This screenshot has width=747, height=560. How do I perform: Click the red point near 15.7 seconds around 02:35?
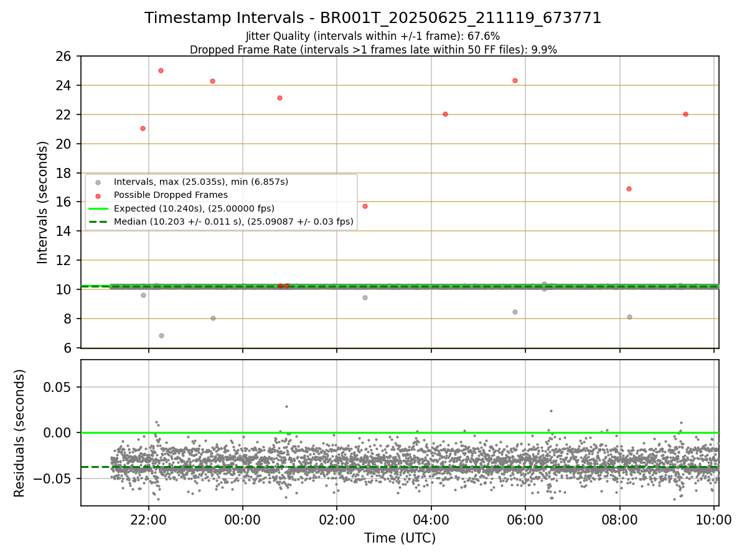pos(365,206)
